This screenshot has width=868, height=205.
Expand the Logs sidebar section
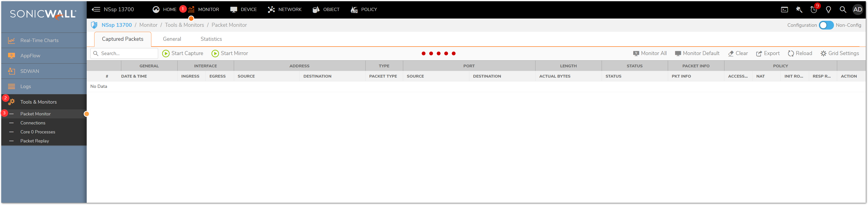coord(26,87)
